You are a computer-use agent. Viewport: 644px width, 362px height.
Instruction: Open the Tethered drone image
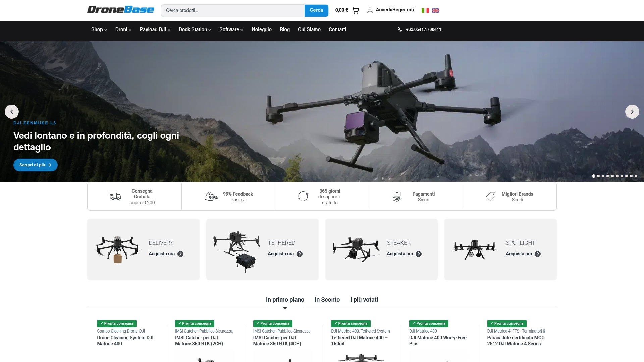pos(236,251)
